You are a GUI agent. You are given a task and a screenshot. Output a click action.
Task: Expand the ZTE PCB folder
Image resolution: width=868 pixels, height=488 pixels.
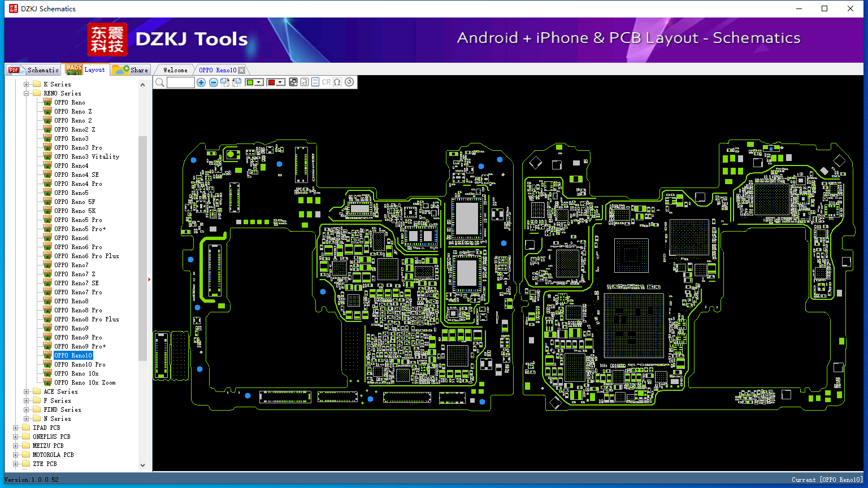coord(15,464)
